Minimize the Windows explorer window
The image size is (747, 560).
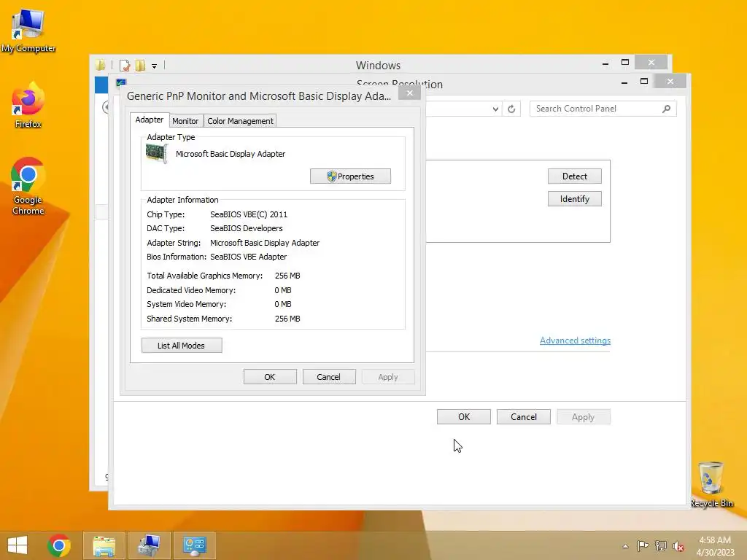605,63
